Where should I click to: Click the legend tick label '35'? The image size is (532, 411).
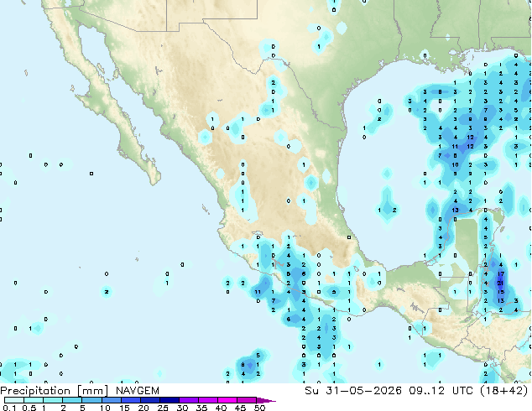[x=201, y=408]
